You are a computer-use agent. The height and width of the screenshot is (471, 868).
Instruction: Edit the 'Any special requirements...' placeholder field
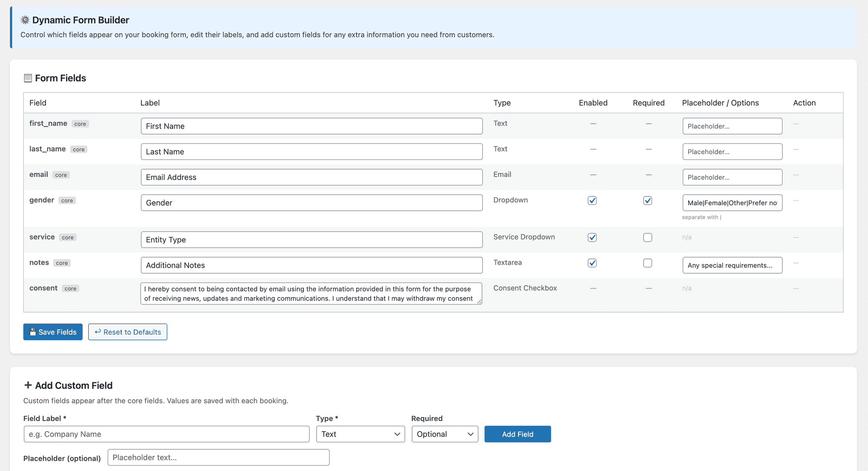click(x=732, y=265)
